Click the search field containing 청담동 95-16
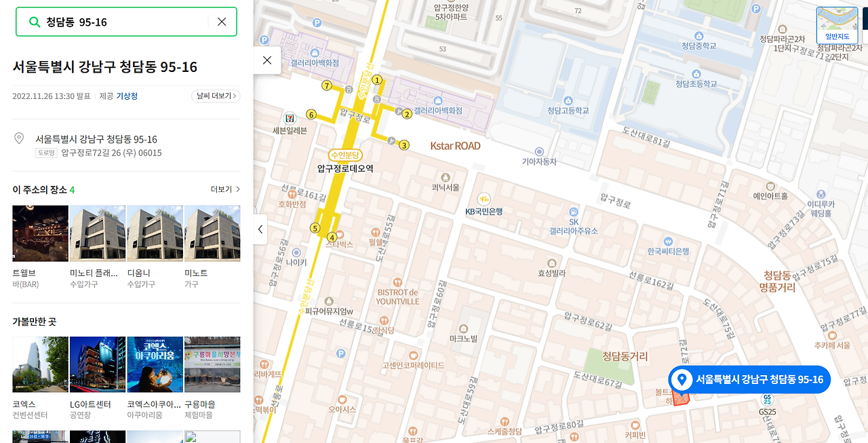 tap(126, 22)
